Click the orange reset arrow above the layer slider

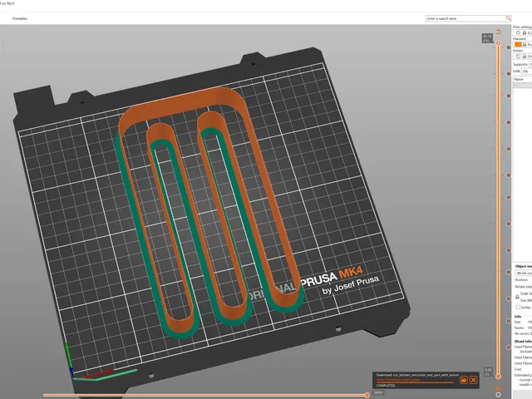coord(498,32)
